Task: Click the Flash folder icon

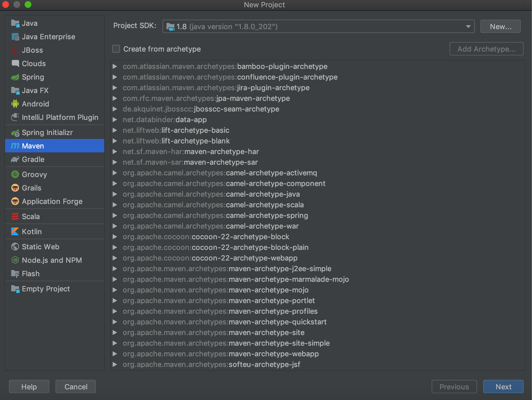Action: tap(15, 274)
